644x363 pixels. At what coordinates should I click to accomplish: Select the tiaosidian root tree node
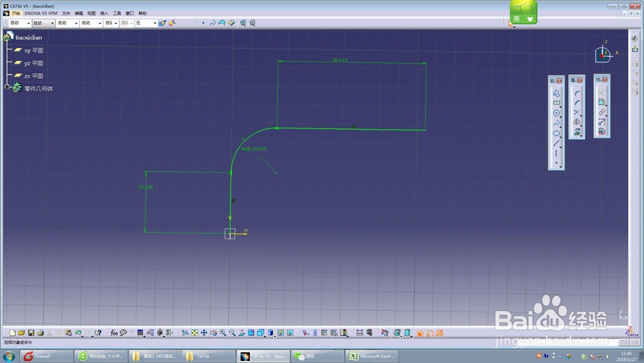click(x=24, y=37)
